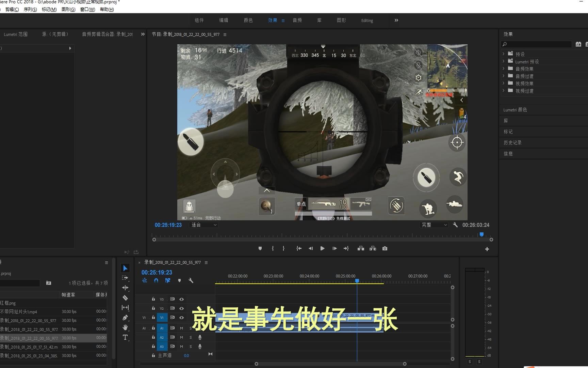Select the Razor tool
This screenshot has width=588, height=368.
pos(125,297)
